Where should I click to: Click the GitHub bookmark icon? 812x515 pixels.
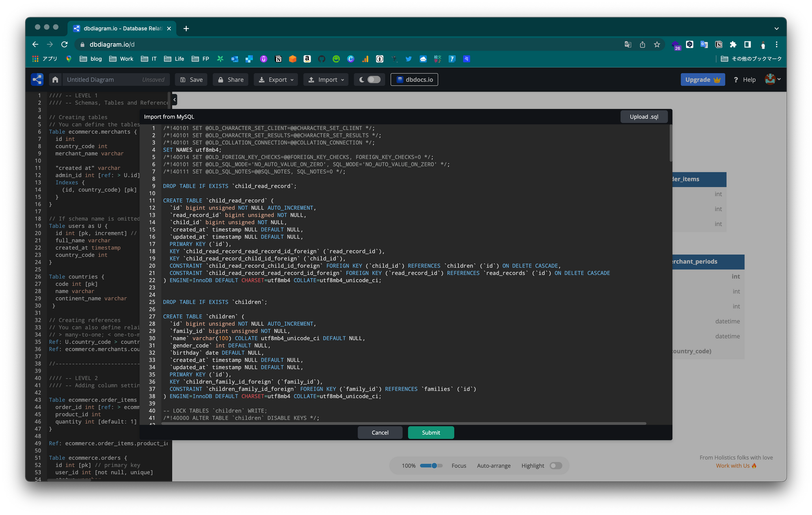tap(322, 59)
